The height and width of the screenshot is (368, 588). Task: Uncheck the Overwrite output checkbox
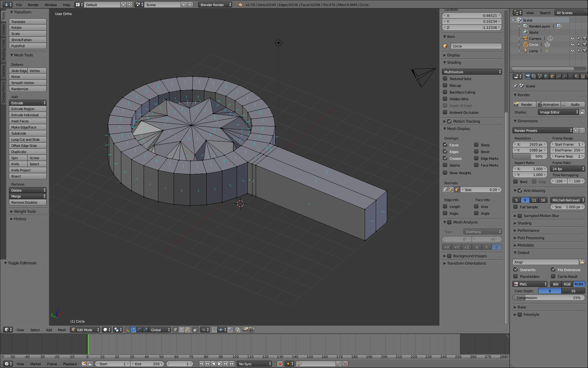pos(515,270)
